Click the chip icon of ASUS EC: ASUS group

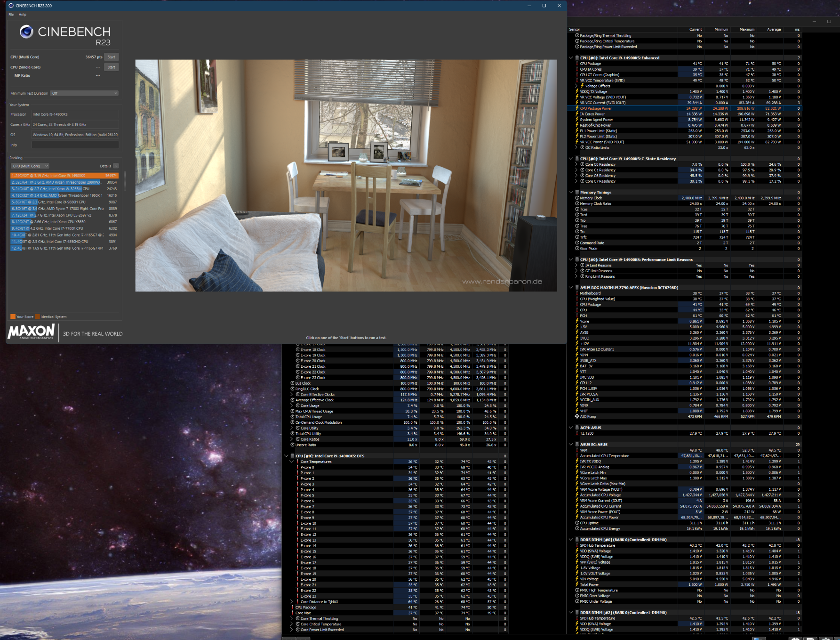coord(577,445)
